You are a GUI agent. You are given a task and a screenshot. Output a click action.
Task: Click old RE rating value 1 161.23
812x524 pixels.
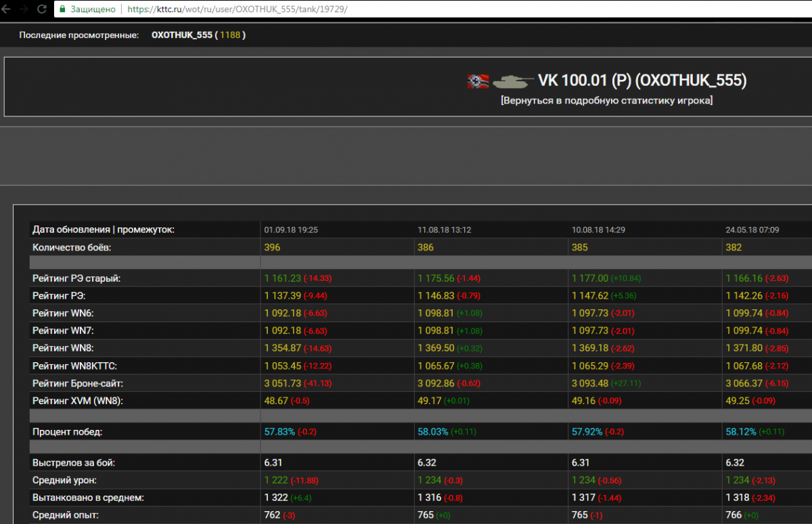[x=282, y=278]
